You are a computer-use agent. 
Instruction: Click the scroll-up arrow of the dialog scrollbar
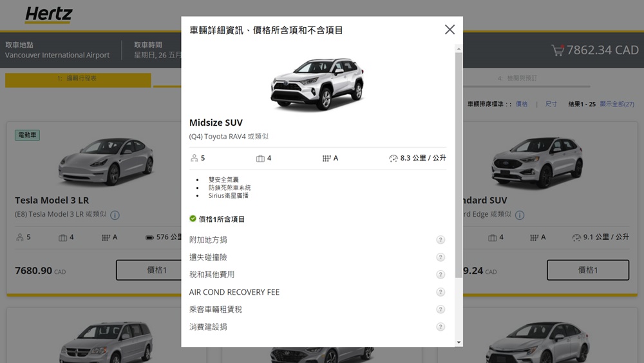click(459, 48)
